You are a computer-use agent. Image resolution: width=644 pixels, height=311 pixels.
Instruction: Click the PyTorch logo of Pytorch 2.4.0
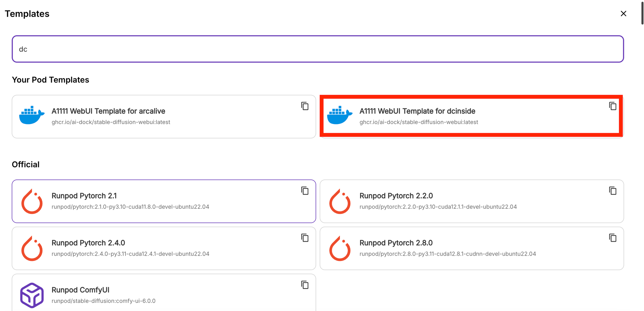(32, 248)
